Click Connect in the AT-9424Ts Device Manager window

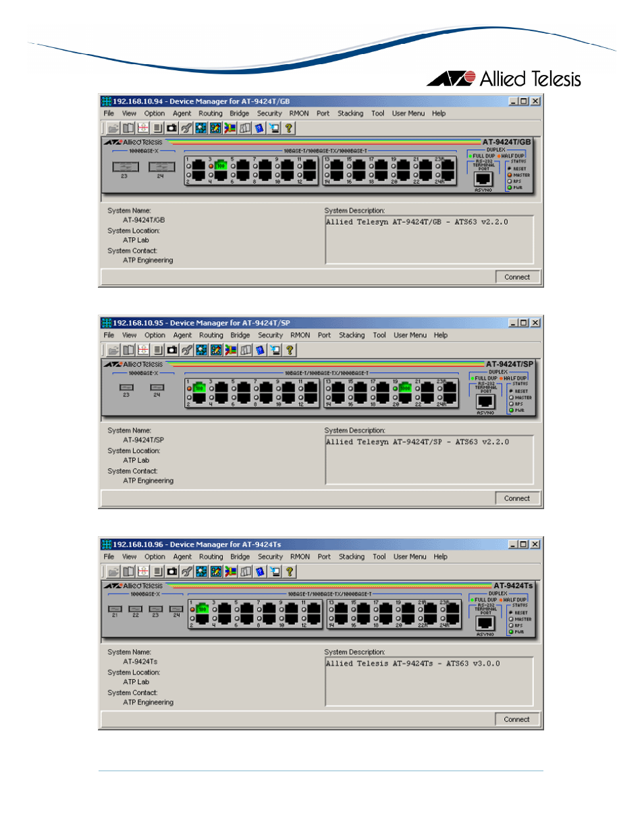pos(517,720)
